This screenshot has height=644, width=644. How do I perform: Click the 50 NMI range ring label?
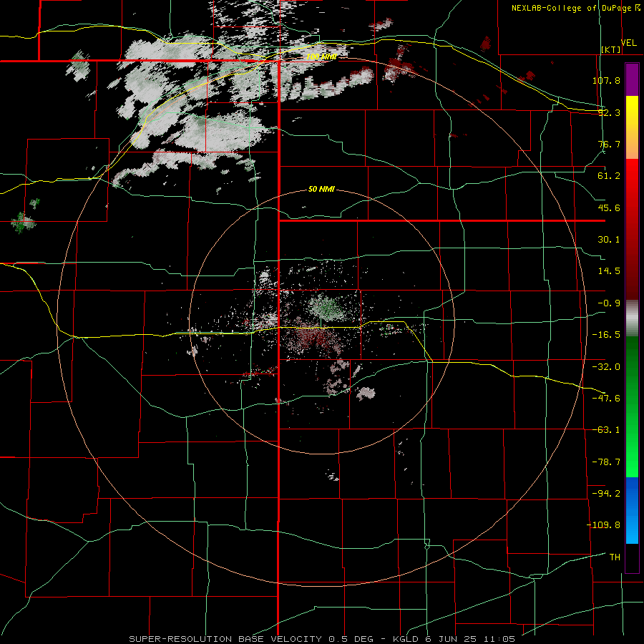[321, 190]
